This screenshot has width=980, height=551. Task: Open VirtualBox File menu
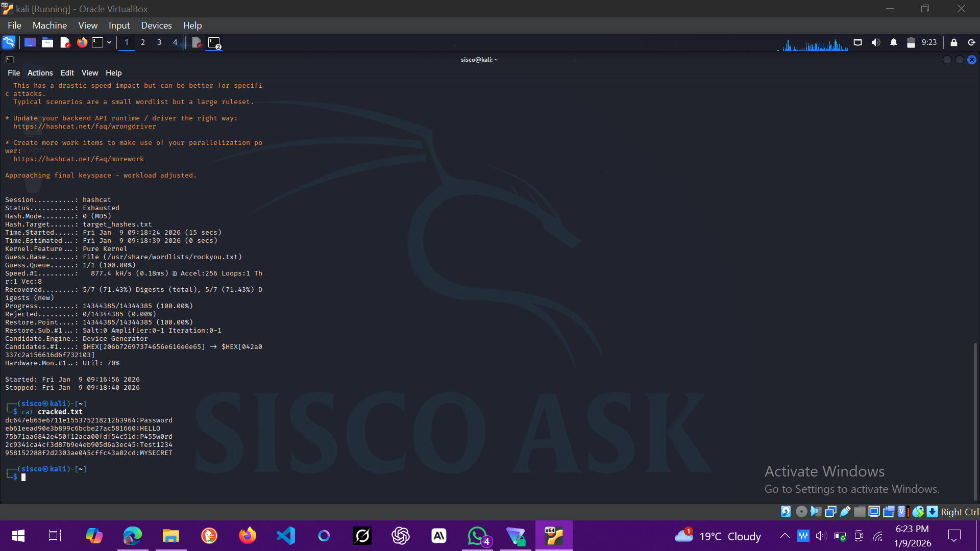[14, 26]
